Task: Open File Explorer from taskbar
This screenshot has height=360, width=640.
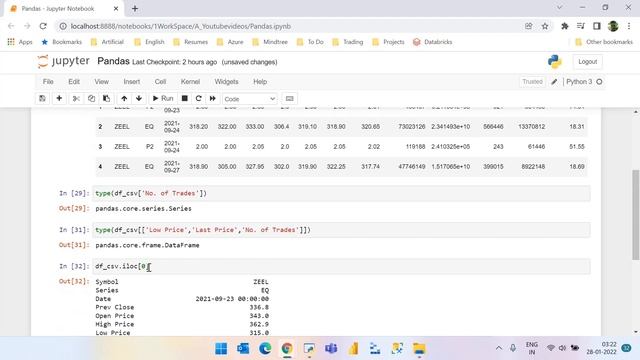Action: [419, 349]
